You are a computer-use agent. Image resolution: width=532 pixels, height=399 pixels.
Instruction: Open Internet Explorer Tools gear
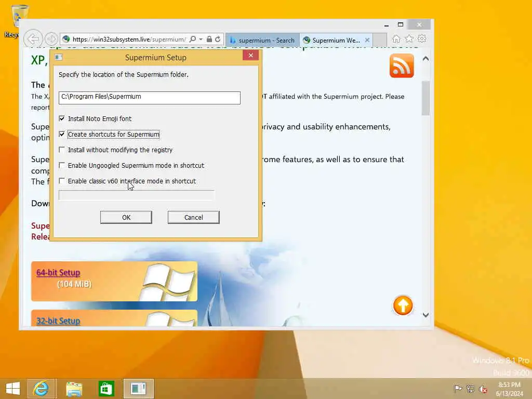coord(422,38)
